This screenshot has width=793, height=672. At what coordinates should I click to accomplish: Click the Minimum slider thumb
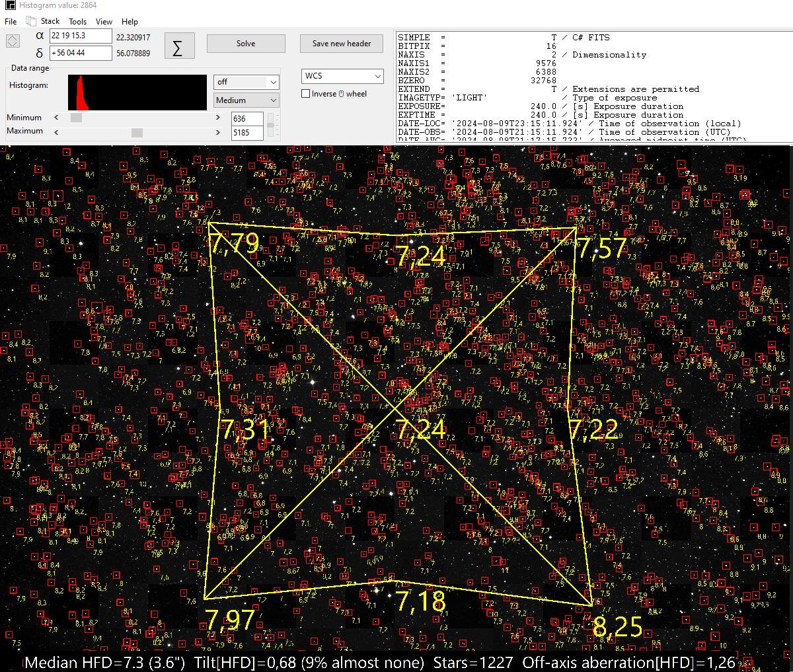click(76, 118)
